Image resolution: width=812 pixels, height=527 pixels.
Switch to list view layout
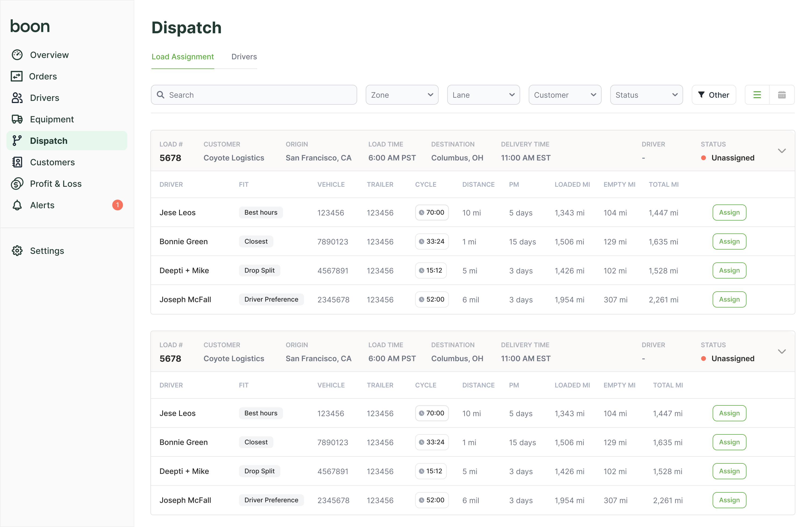[757, 95]
